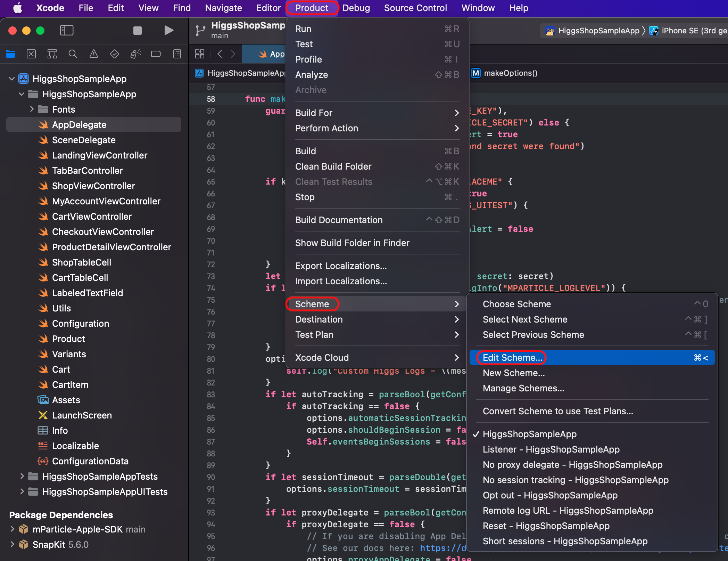Select No proxy delegate scheme

(592, 465)
